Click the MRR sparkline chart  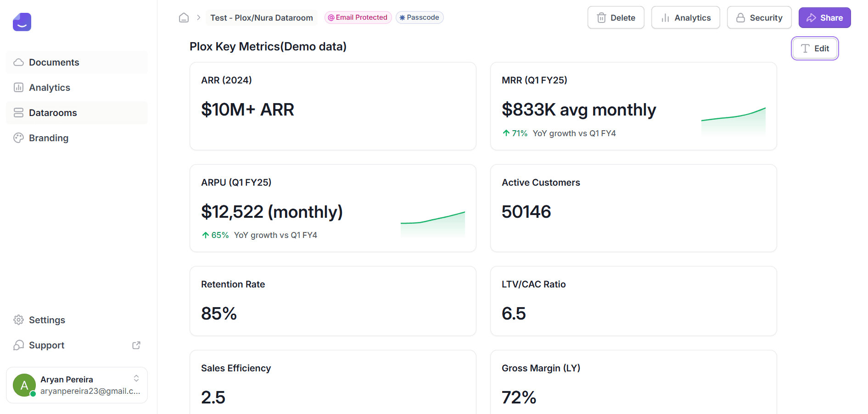click(x=734, y=121)
